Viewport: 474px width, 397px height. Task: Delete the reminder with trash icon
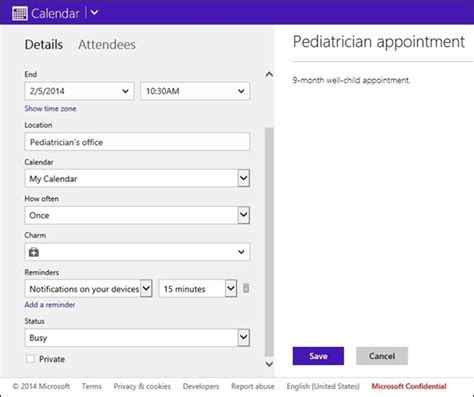pos(246,288)
